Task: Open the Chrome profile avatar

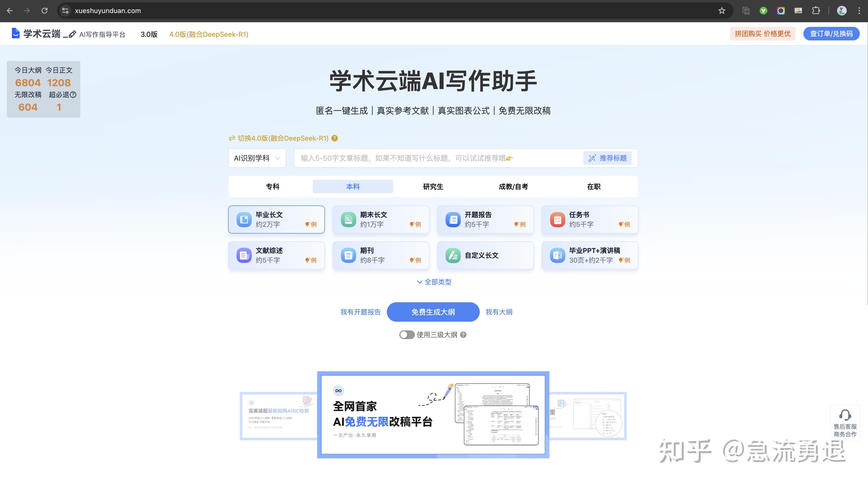Action: click(842, 11)
